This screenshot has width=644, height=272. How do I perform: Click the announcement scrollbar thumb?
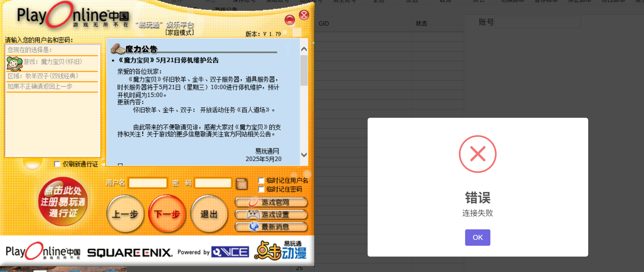point(304,71)
